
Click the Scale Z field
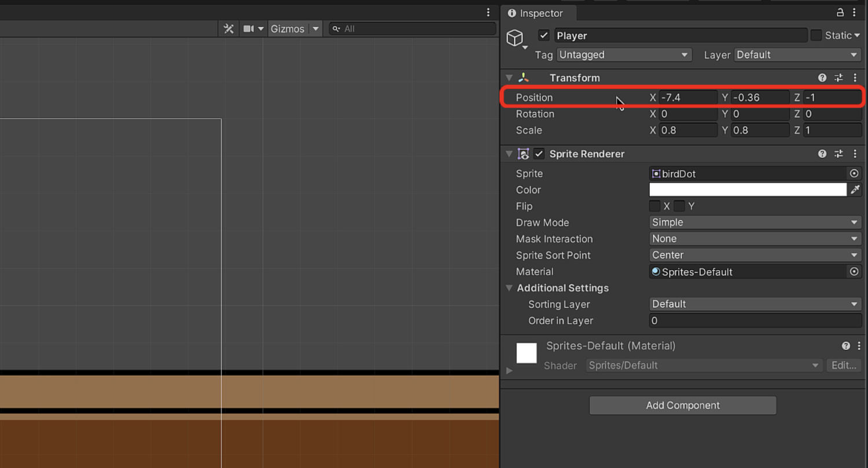point(832,130)
